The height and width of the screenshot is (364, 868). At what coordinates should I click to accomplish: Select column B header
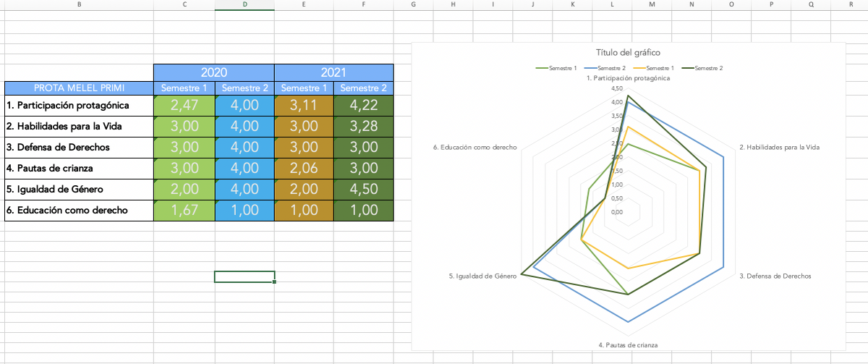(78, 4)
